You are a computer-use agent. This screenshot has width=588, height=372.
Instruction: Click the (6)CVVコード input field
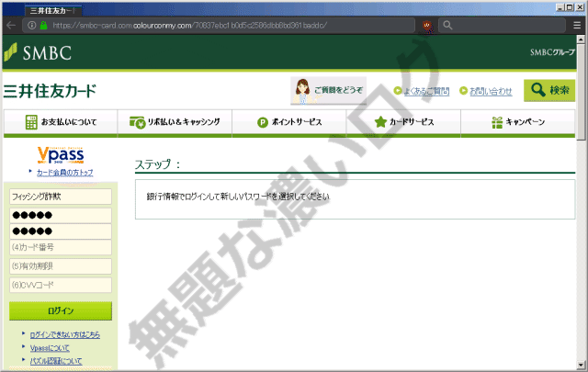pyautogui.click(x=61, y=285)
